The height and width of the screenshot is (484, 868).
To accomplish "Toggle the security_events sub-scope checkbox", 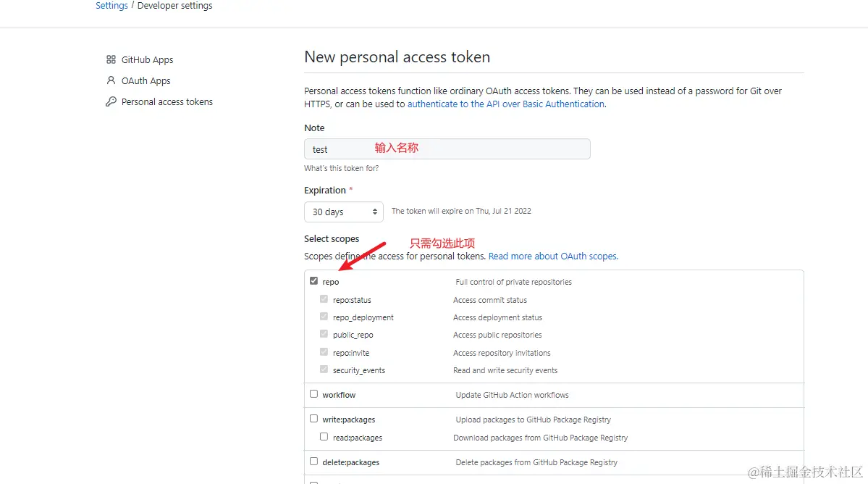I will [x=324, y=369].
